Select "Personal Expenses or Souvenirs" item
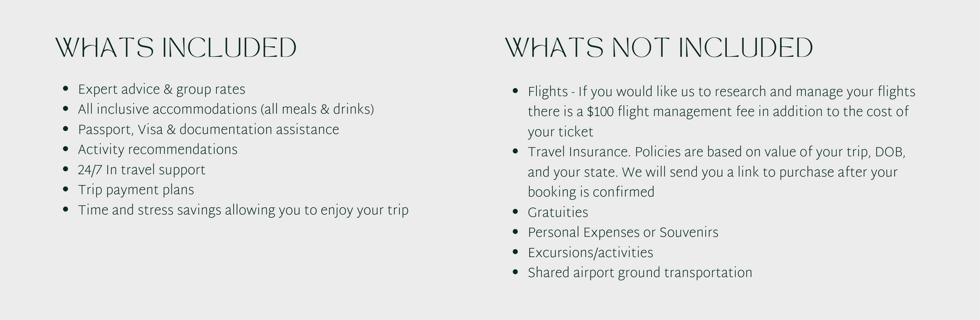This screenshot has height=320, width=980. 623,233
